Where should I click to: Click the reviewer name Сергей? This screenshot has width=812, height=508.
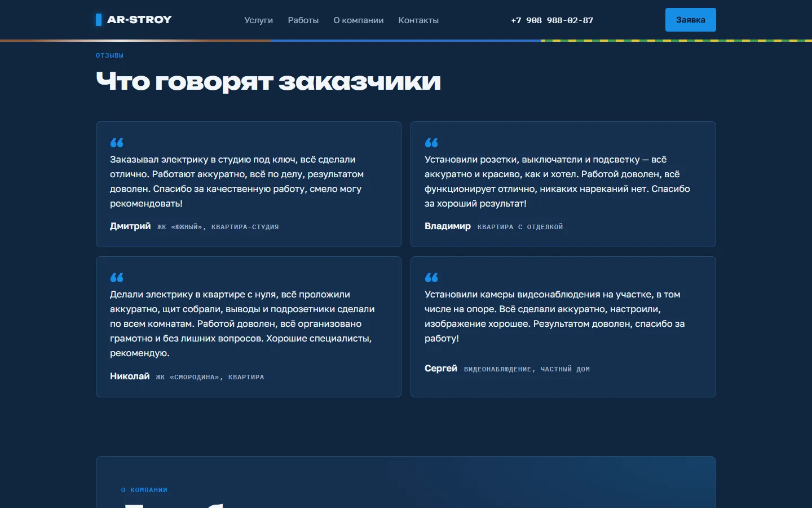(x=441, y=368)
